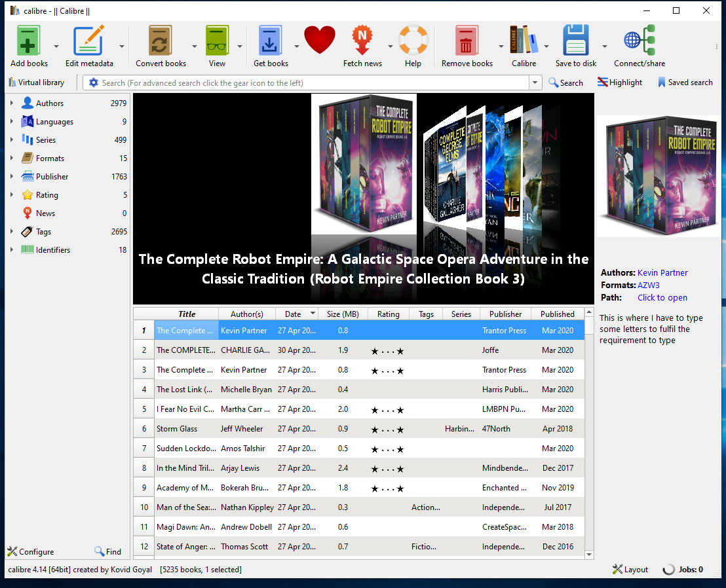Click the Configure tag browser button
This screenshot has height=588, width=726.
[x=31, y=551]
